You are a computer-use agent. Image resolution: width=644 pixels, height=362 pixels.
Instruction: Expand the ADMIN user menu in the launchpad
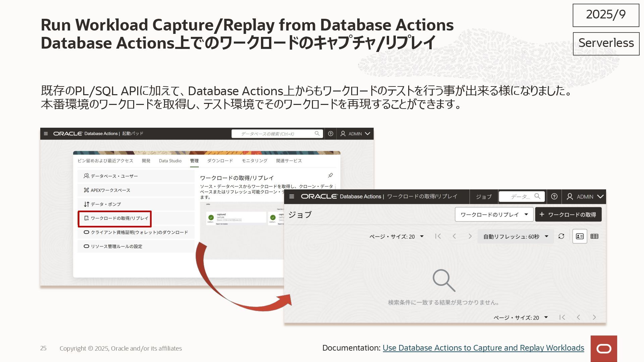356,134
